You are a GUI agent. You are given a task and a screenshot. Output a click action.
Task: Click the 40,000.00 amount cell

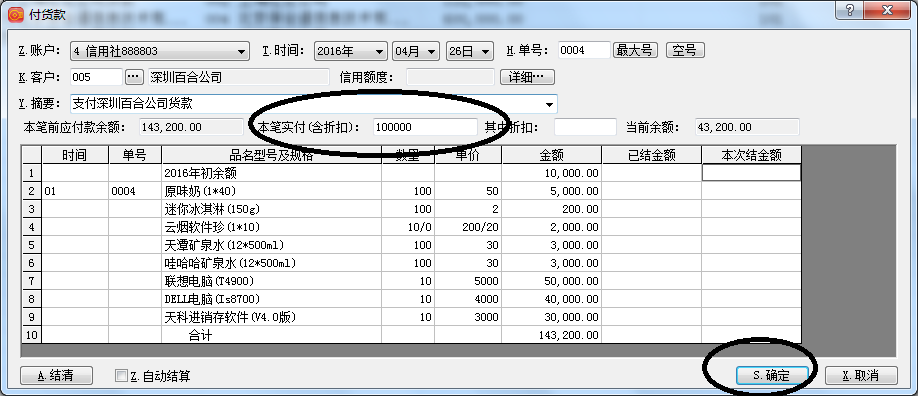tap(552, 299)
